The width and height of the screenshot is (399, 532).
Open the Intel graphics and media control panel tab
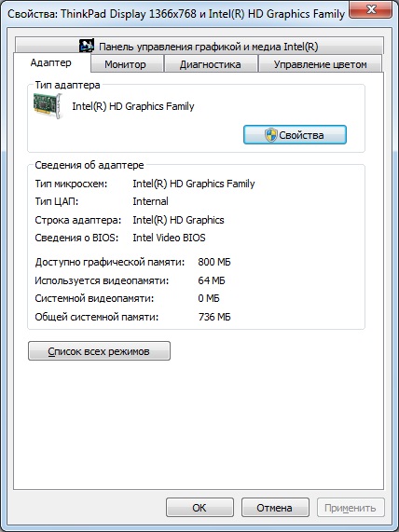[199, 46]
